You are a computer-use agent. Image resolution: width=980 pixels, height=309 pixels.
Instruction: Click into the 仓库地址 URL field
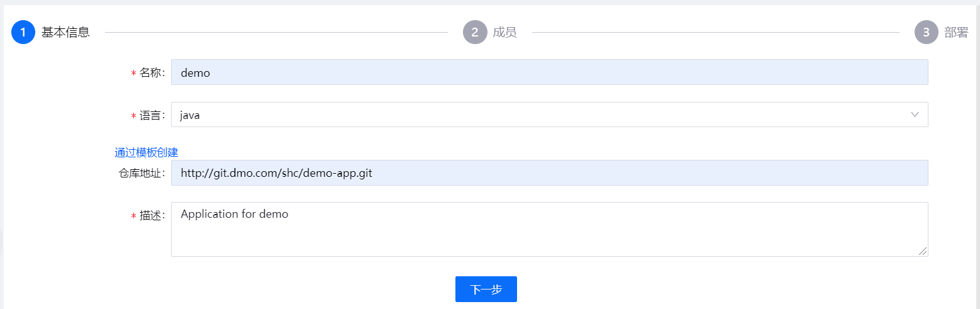[549, 173]
